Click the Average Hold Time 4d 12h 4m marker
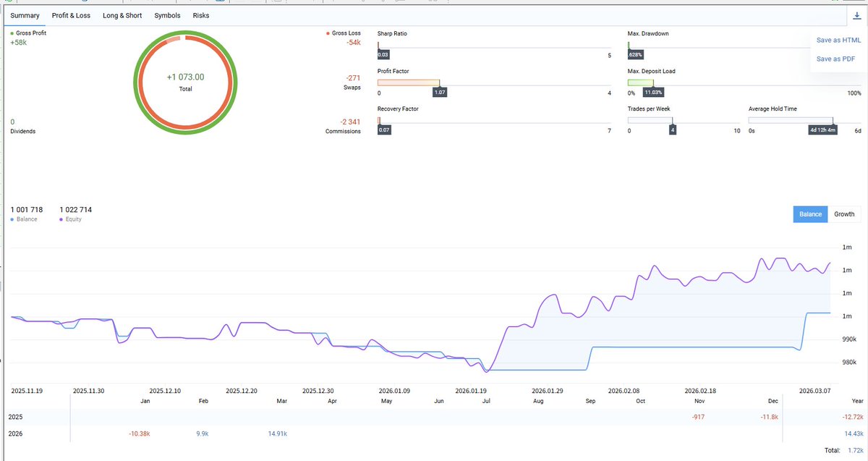 click(823, 130)
